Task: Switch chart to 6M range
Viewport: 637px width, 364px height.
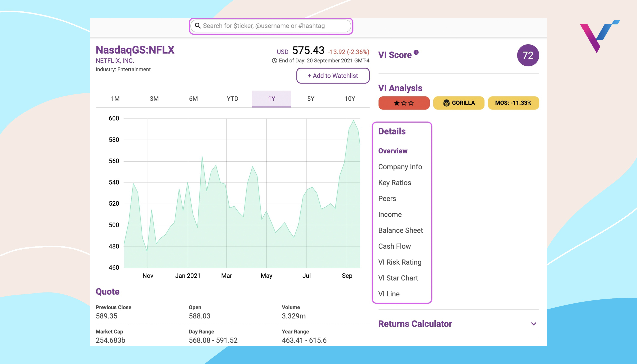Action: click(193, 99)
